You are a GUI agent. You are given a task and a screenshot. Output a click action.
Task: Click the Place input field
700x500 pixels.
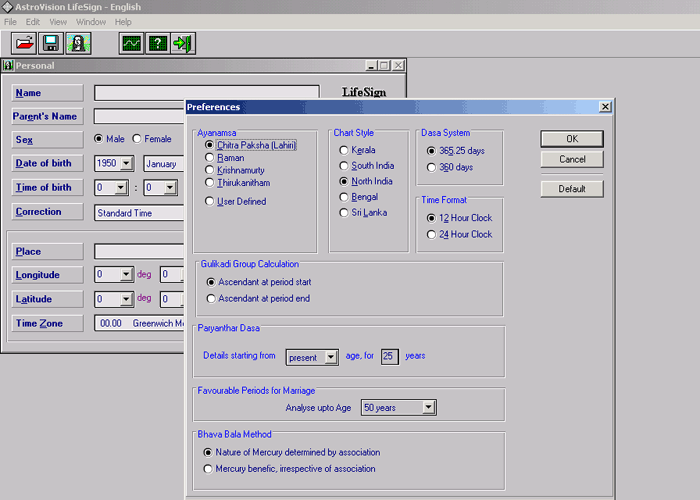[139, 251]
